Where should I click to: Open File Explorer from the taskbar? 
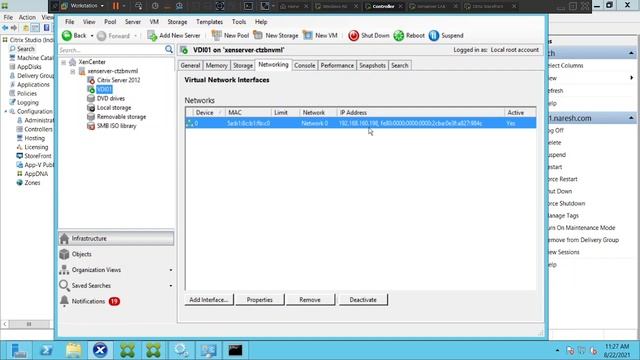[x=73, y=350]
